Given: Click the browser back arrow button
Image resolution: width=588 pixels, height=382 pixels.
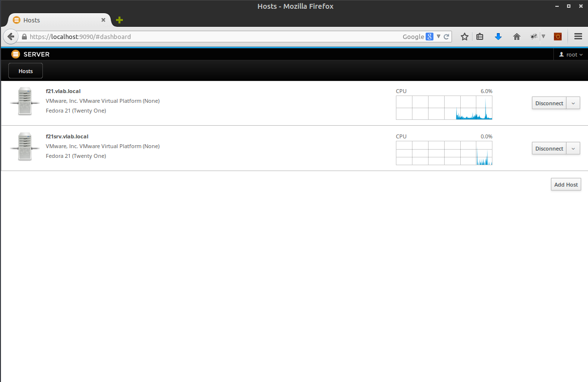Looking at the screenshot, I should pos(11,37).
